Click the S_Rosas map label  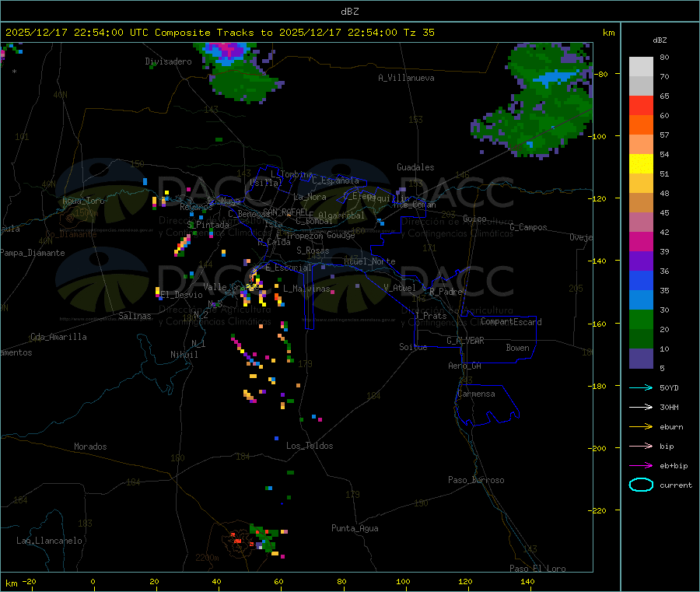[x=313, y=250]
